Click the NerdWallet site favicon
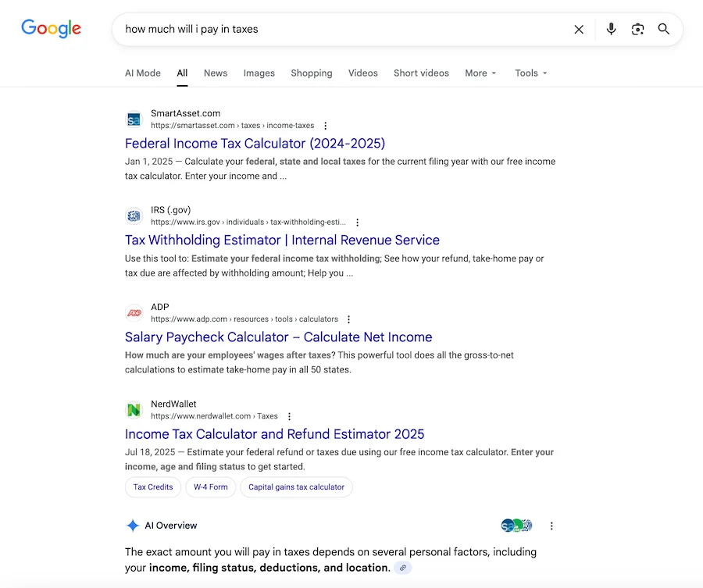703x588 pixels. (x=133, y=409)
